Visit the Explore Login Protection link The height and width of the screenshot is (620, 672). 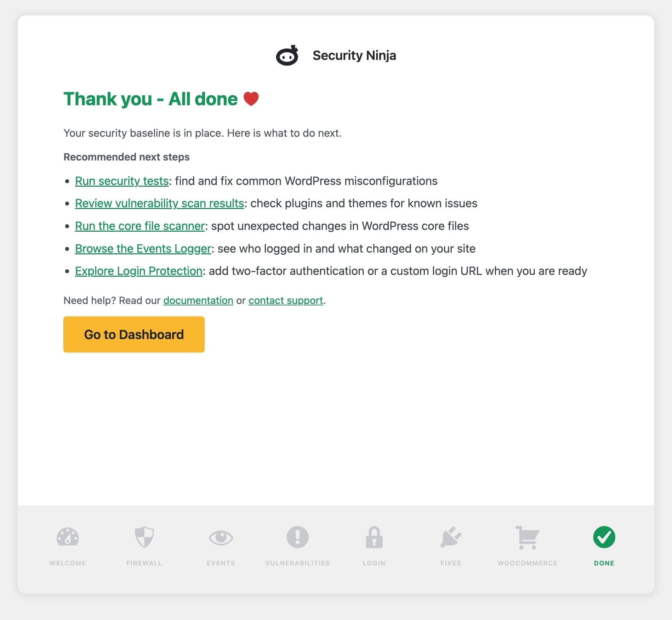(x=139, y=271)
